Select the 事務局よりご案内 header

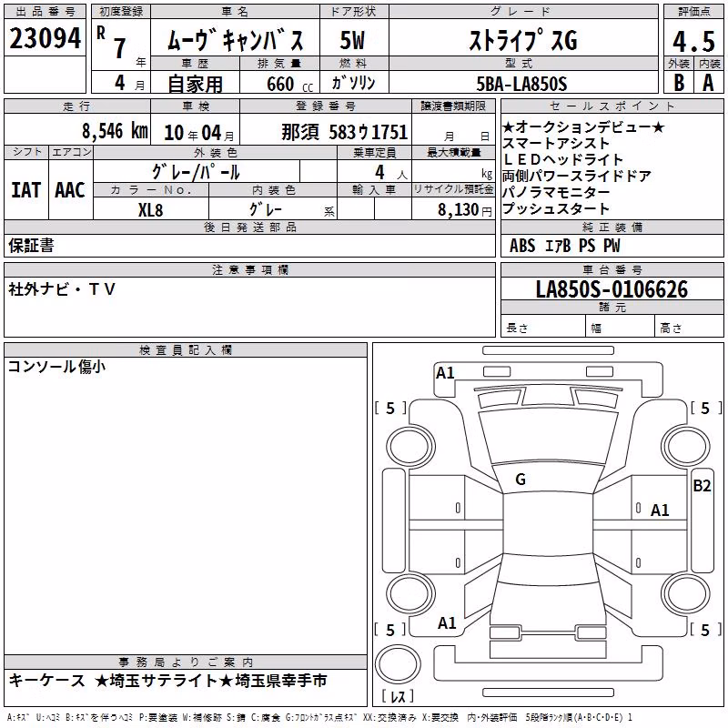click(x=186, y=662)
